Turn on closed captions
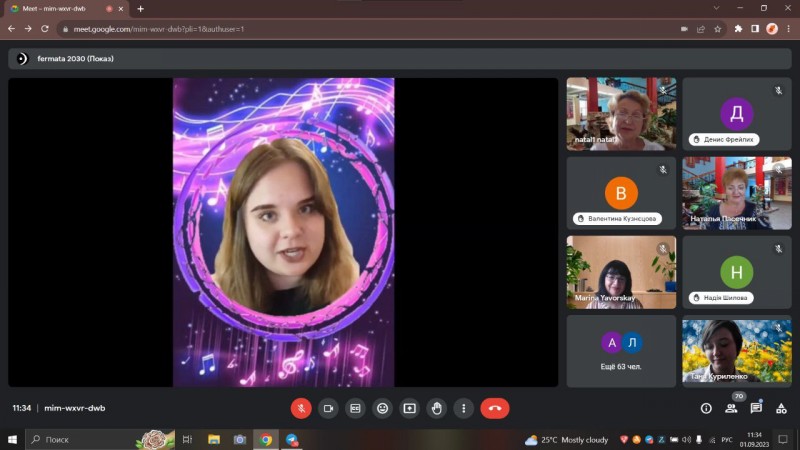 click(355, 408)
